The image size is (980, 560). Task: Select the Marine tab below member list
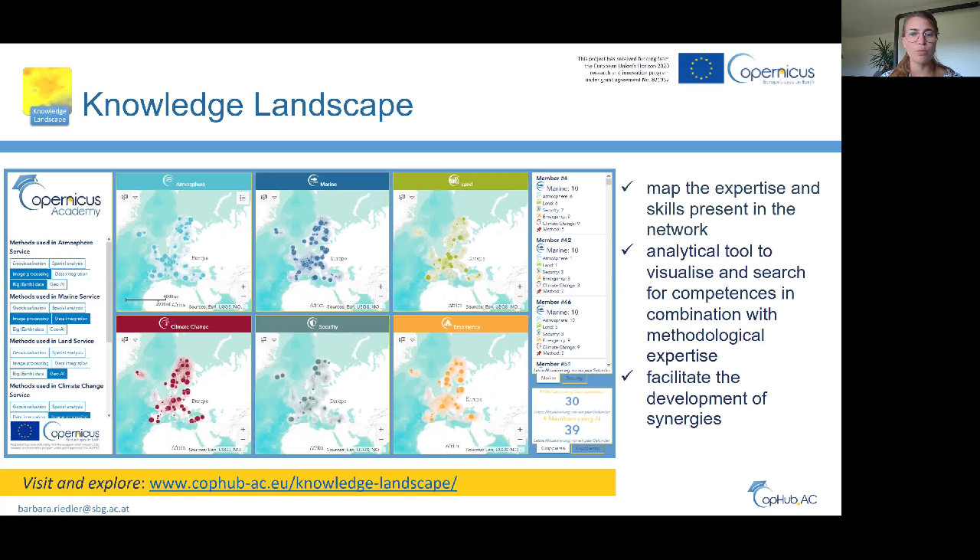pos(548,378)
